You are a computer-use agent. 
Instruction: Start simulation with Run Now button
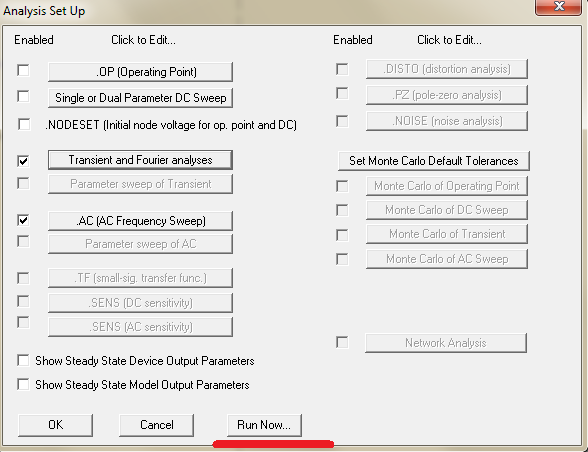tap(264, 425)
